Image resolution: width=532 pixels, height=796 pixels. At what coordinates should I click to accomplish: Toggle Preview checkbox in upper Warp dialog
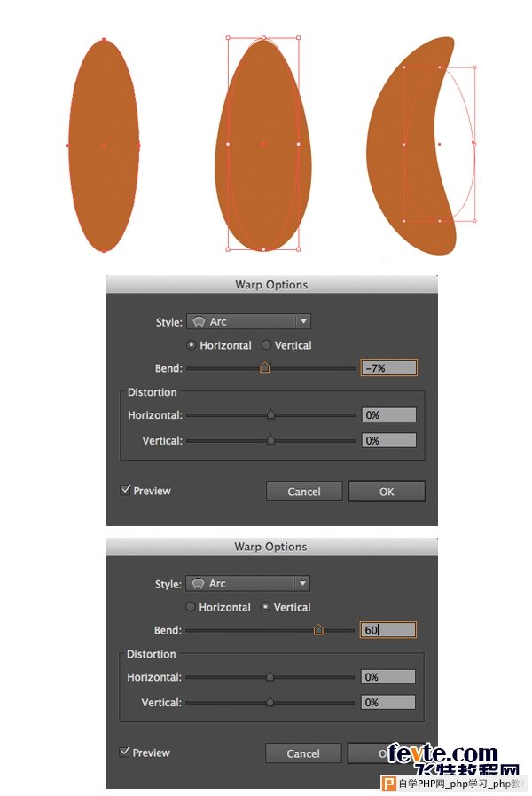coord(125,490)
